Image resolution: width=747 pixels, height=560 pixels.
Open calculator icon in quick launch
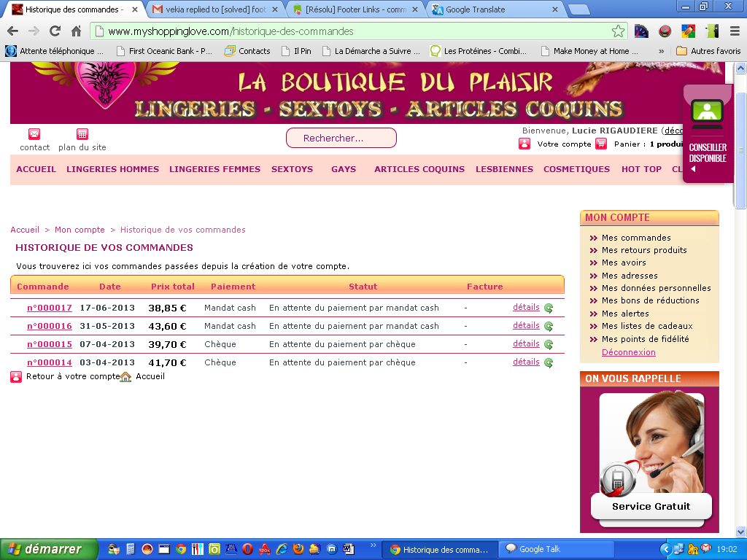131,549
